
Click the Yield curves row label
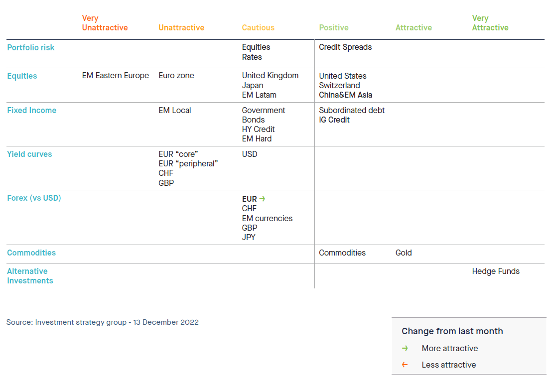29,154
